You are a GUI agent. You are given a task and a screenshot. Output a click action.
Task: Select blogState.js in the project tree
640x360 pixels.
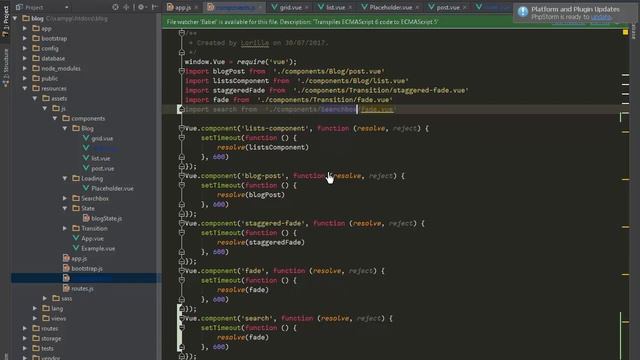pyautogui.click(x=107, y=218)
